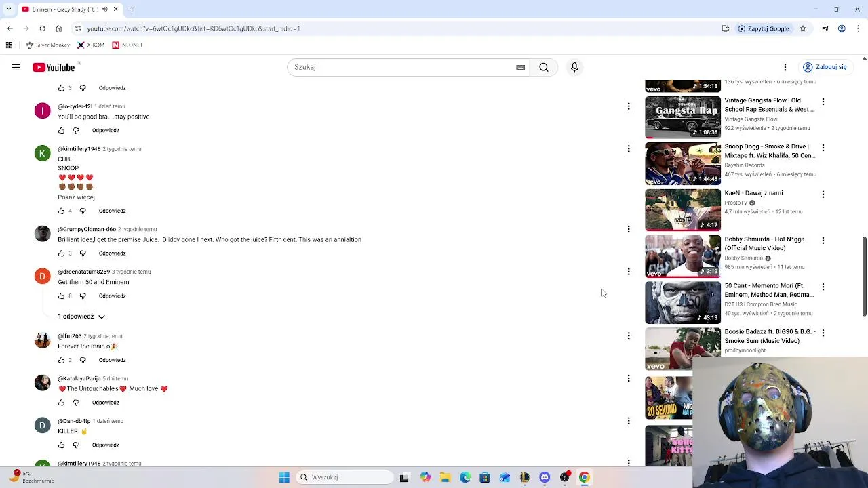Click the page vertical scrollbar thumb
Screen dimensions: 868x488
coord(864,276)
